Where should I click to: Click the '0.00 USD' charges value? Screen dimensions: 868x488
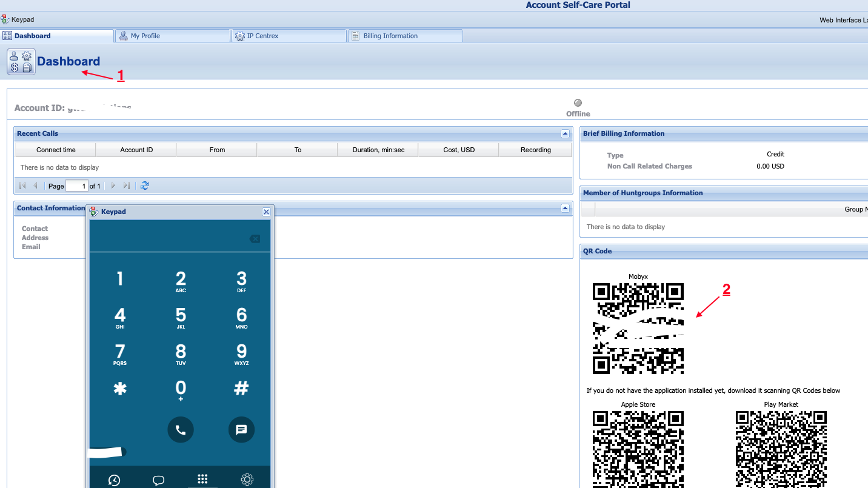click(770, 166)
